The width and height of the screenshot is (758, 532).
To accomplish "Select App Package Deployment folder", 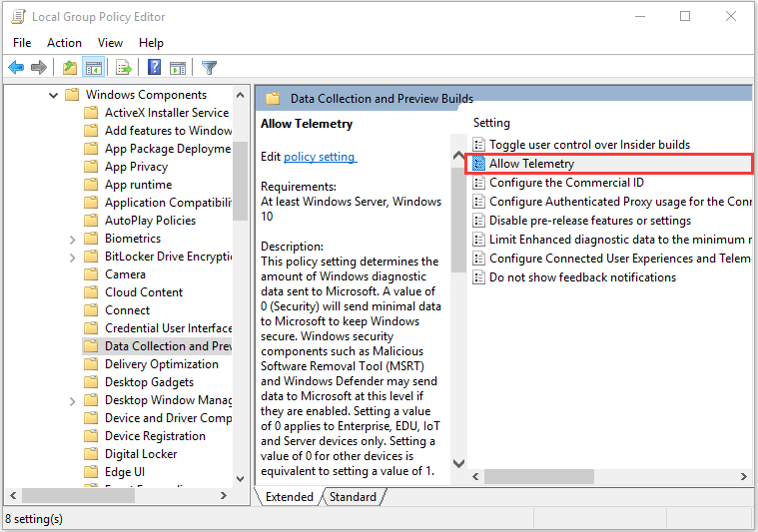I will coord(168,149).
